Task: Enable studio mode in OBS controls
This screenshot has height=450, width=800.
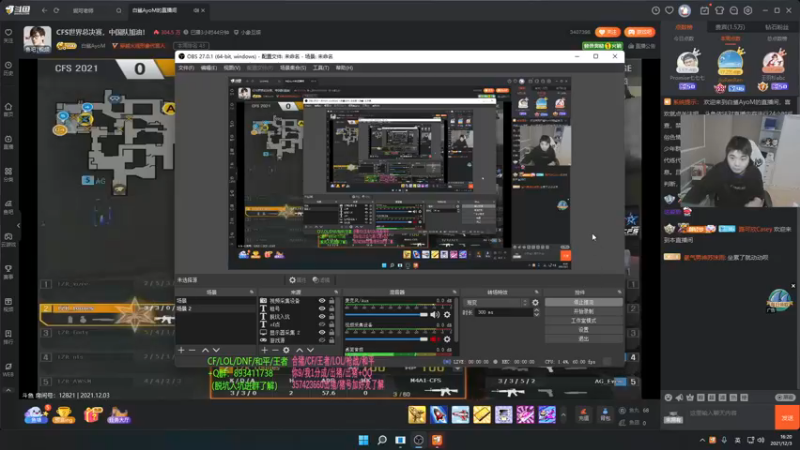Action: coord(584,321)
